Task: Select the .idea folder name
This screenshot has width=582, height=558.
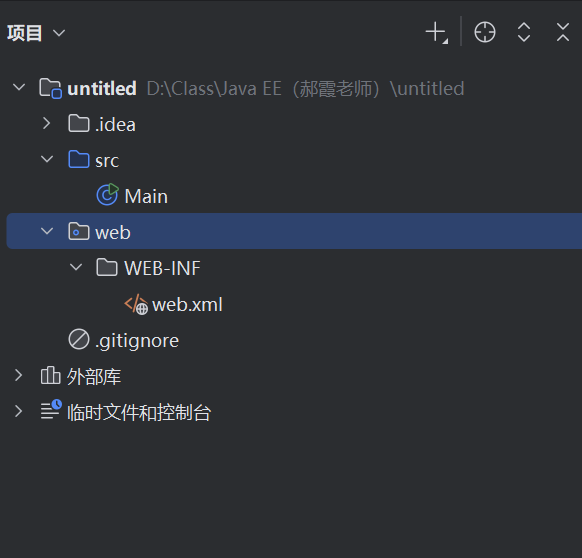Action: click(115, 124)
